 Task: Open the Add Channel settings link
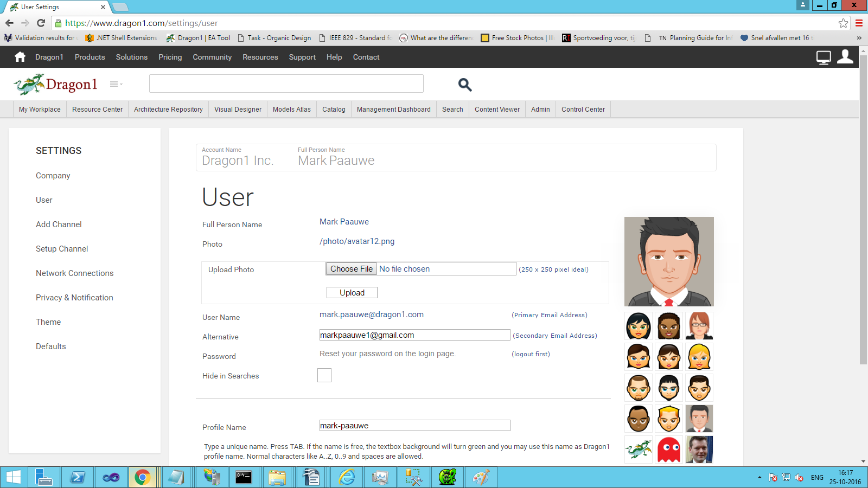pyautogui.click(x=59, y=224)
